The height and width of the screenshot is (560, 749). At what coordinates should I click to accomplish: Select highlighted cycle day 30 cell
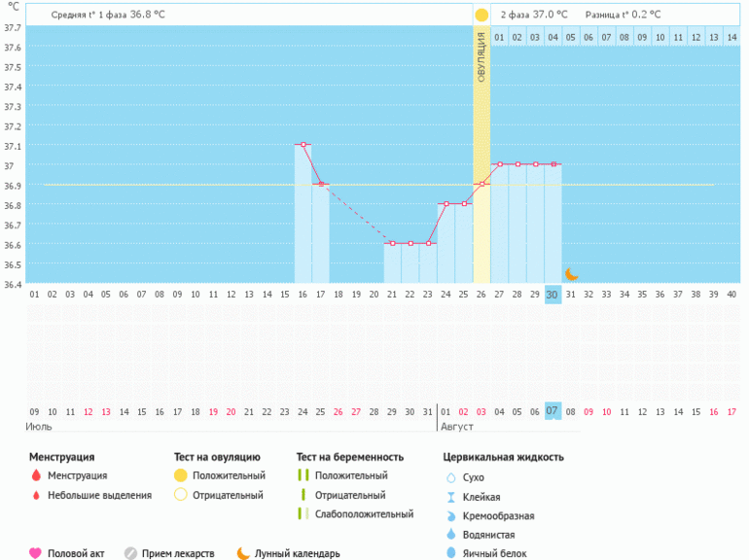point(553,295)
